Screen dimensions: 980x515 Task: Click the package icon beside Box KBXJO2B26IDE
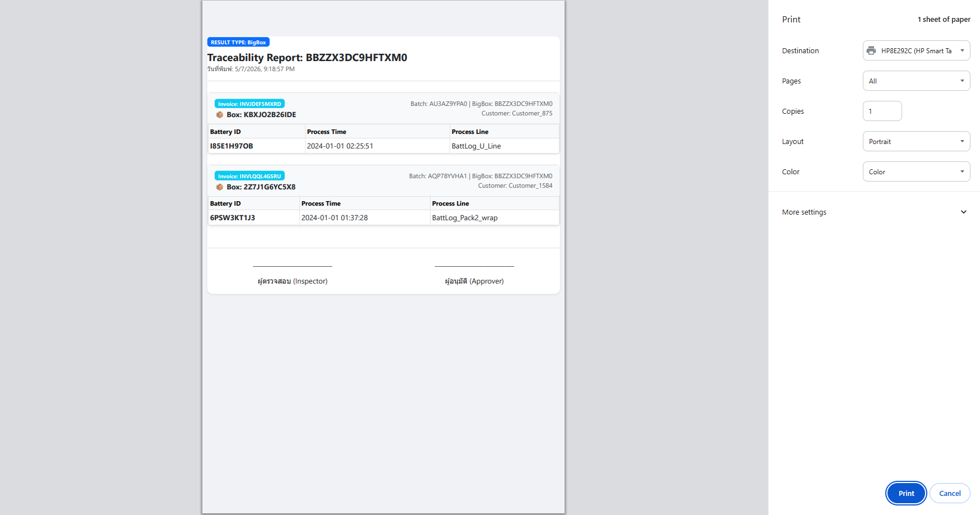coord(220,114)
